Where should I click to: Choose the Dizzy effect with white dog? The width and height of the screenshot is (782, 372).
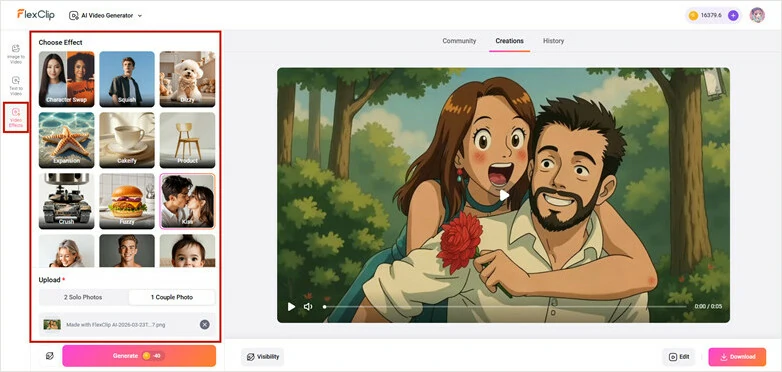(187, 79)
